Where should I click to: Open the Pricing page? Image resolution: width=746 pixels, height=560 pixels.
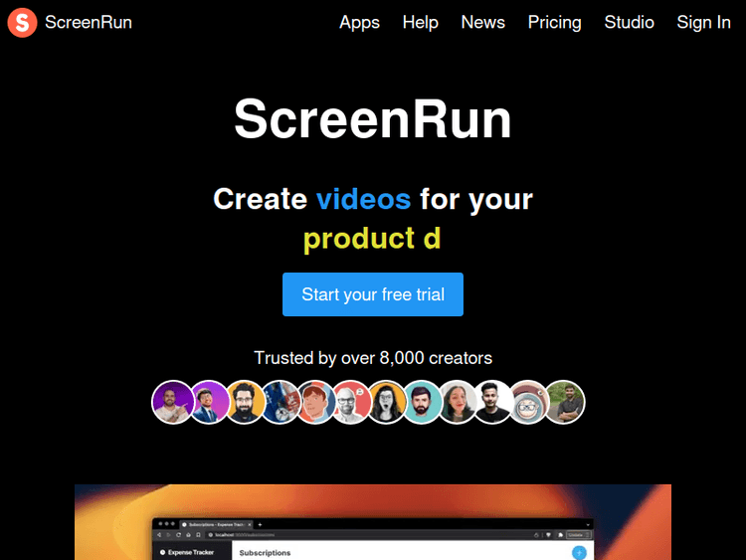(x=555, y=22)
